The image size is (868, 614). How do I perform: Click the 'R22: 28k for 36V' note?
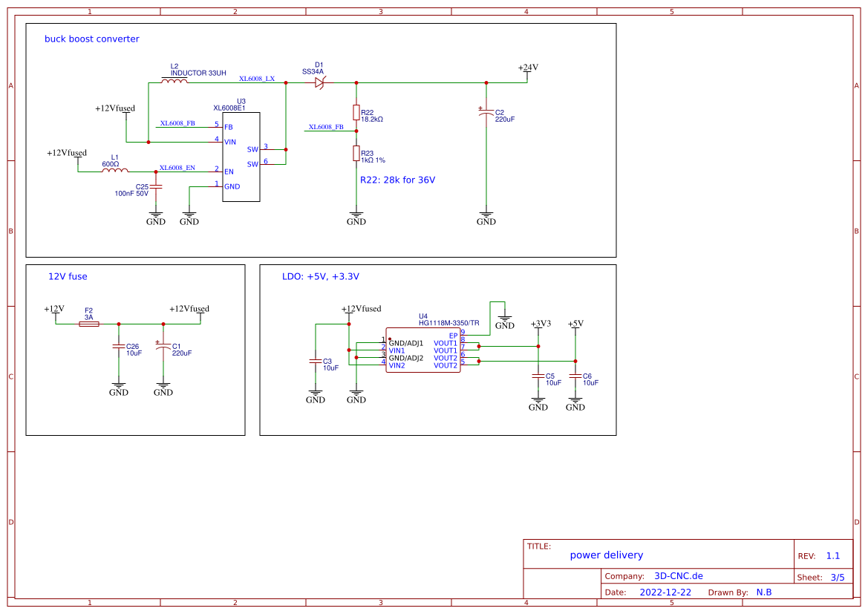coord(397,180)
